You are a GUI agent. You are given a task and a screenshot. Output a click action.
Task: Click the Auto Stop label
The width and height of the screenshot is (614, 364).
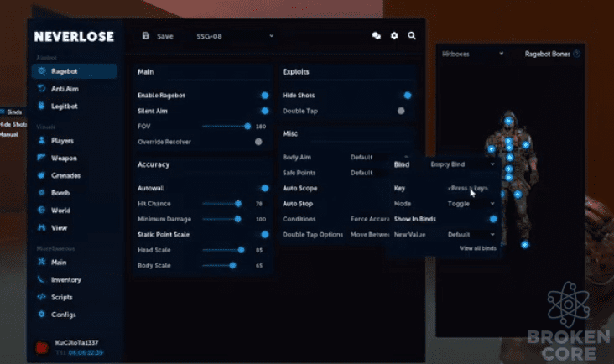coord(298,204)
